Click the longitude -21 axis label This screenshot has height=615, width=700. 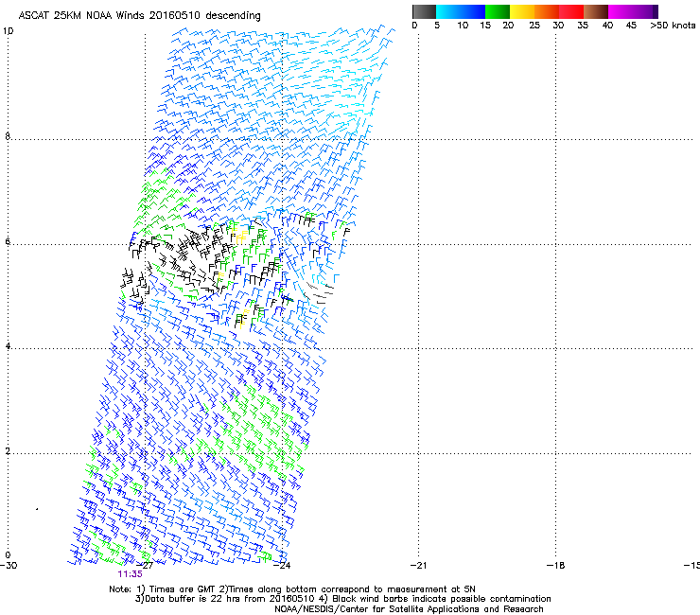coord(419,565)
